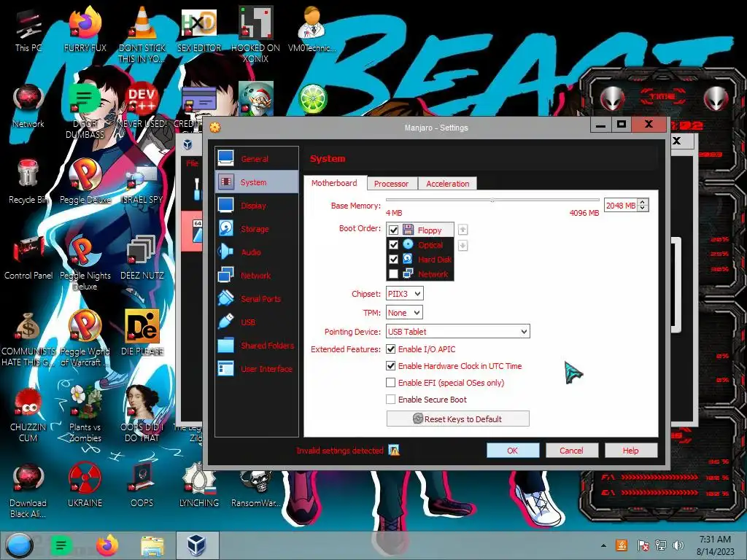Select Hard Disk in the boot order list

point(419,260)
